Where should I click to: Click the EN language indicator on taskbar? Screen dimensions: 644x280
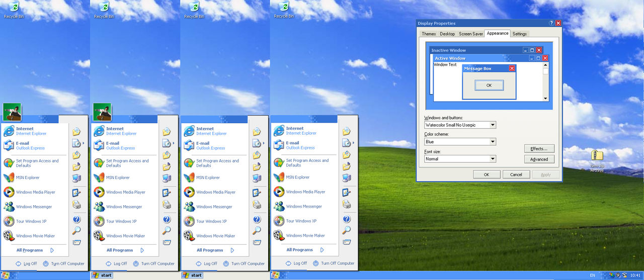[592, 275]
